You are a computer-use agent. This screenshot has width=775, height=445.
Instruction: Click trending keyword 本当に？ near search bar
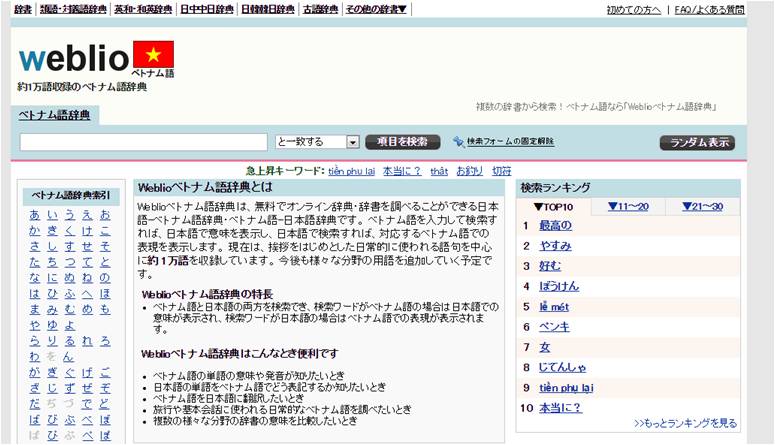(x=402, y=171)
